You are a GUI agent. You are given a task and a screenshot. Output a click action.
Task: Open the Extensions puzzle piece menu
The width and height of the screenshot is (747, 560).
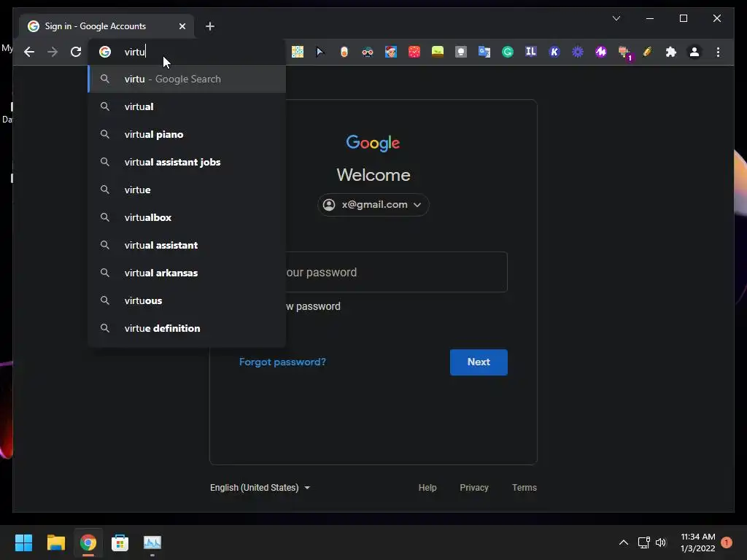[671, 52]
